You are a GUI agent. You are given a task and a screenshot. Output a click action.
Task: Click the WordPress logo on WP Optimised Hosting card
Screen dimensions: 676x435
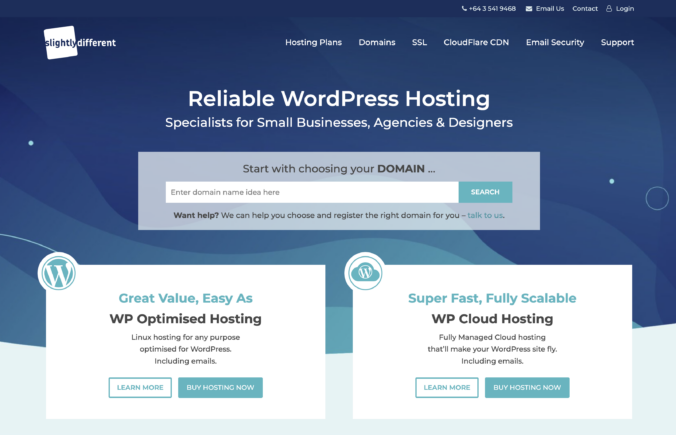click(x=59, y=273)
